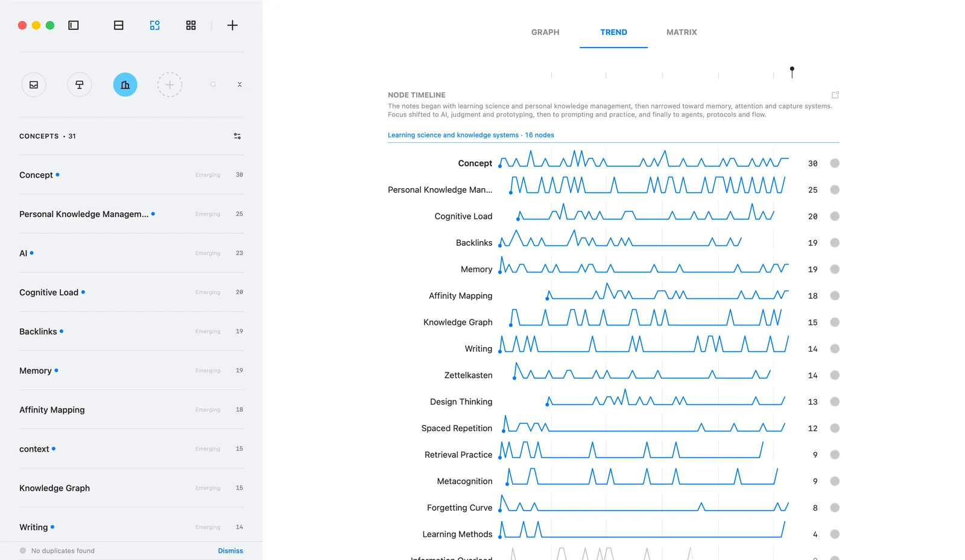Click the export icon beside Node Timeline
The height and width of the screenshot is (560, 965).
coord(835,95)
